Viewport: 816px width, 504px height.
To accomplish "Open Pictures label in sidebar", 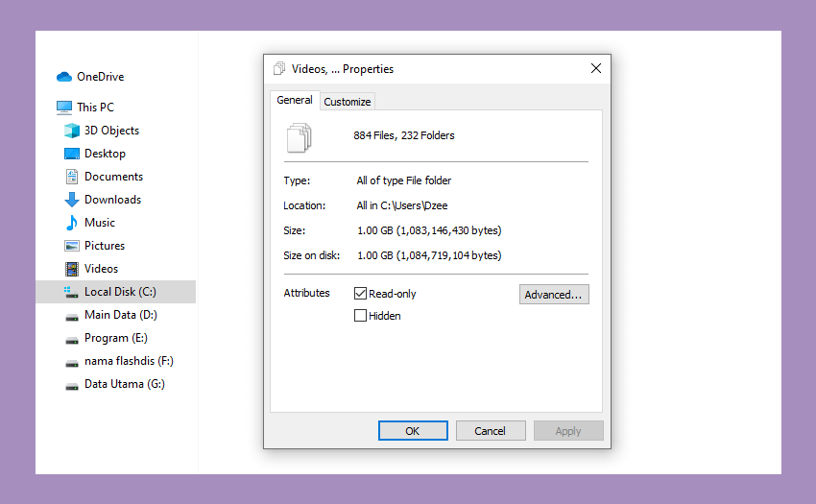I will [105, 246].
